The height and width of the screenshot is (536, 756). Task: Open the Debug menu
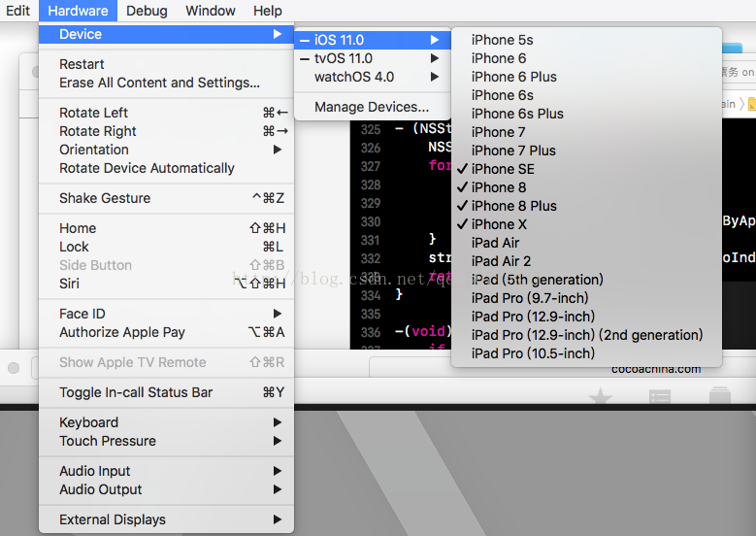147,11
